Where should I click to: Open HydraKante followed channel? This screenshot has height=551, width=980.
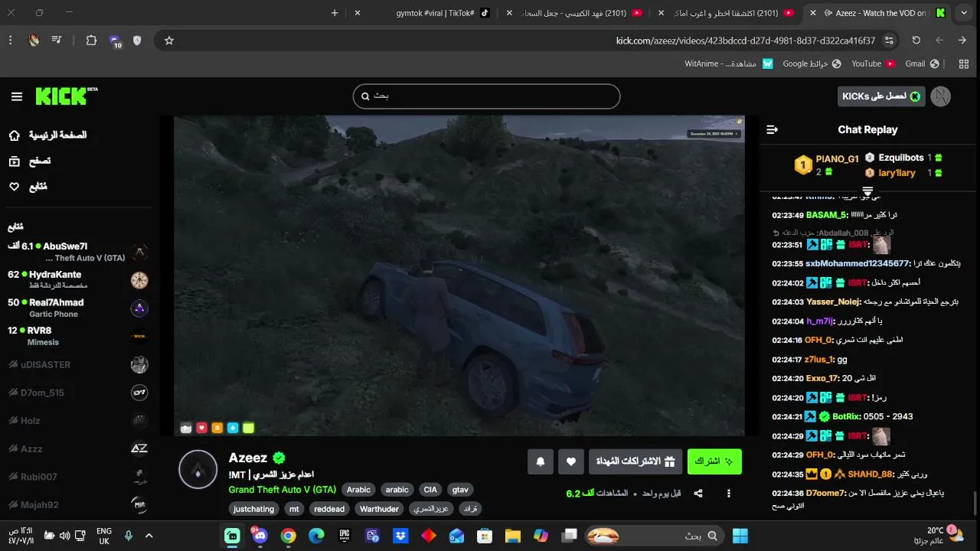pos(77,280)
